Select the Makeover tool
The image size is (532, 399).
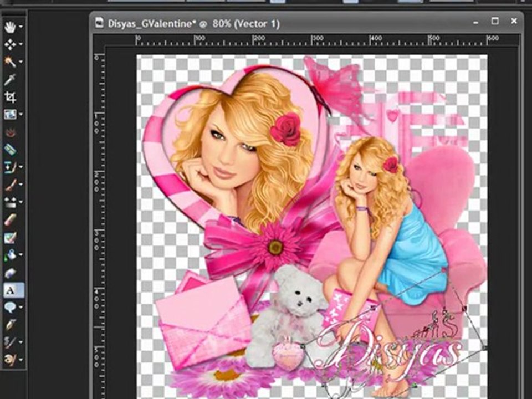point(10,149)
